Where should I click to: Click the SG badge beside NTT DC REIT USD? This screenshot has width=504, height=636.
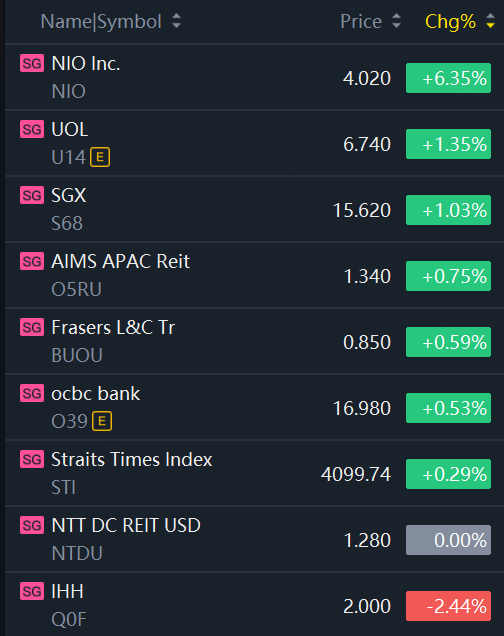click(32, 526)
